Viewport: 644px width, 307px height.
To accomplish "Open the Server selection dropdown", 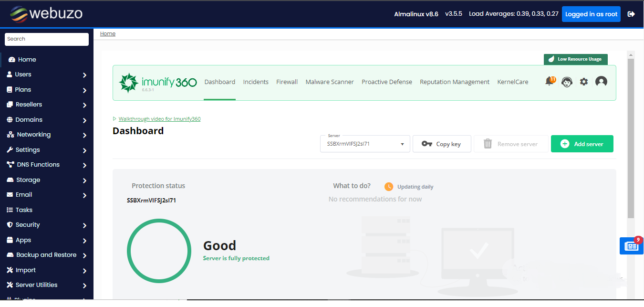I will [365, 144].
